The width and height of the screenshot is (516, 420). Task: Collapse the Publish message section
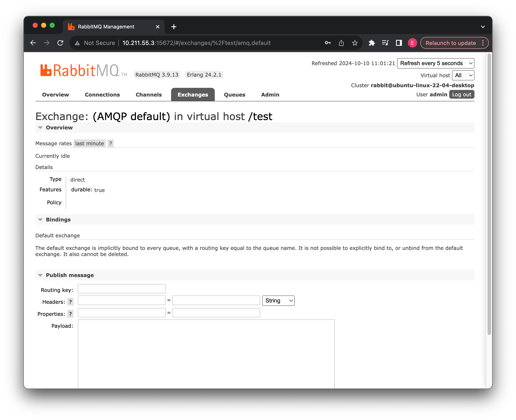pos(69,275)
